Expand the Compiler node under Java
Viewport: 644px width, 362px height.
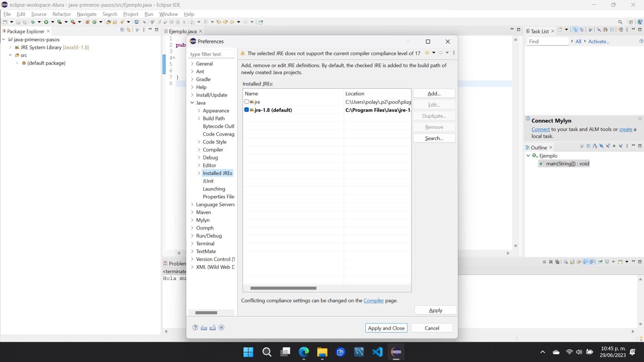[199, 150]
